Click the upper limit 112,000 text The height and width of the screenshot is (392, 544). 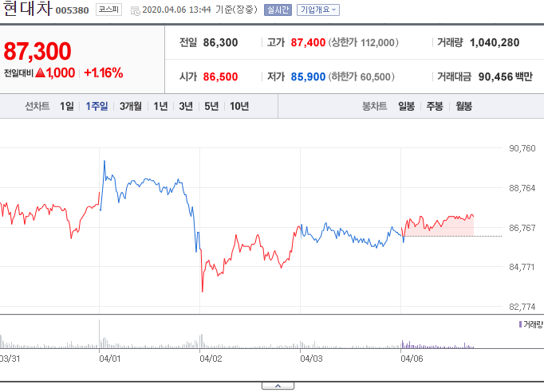[363, 43]
